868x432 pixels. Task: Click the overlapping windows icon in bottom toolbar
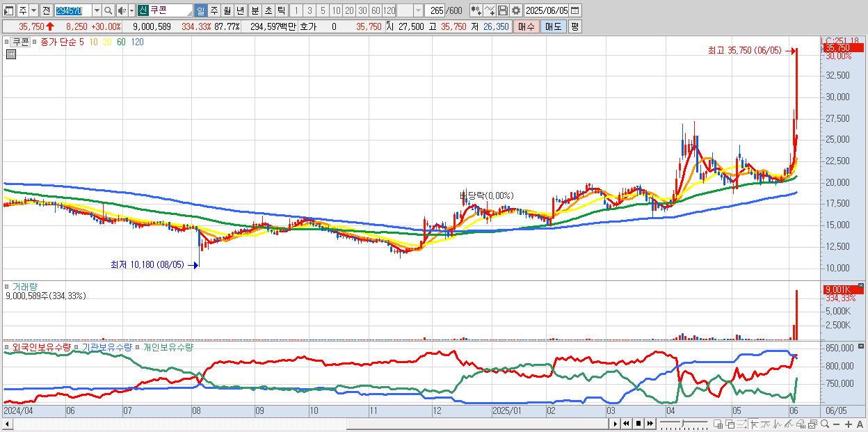tap(730, 424)
